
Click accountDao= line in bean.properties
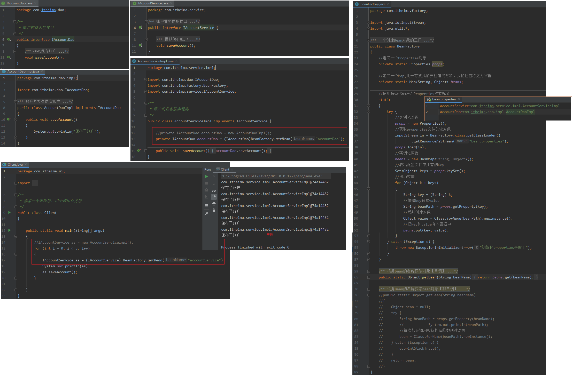[x=488, y=112]
